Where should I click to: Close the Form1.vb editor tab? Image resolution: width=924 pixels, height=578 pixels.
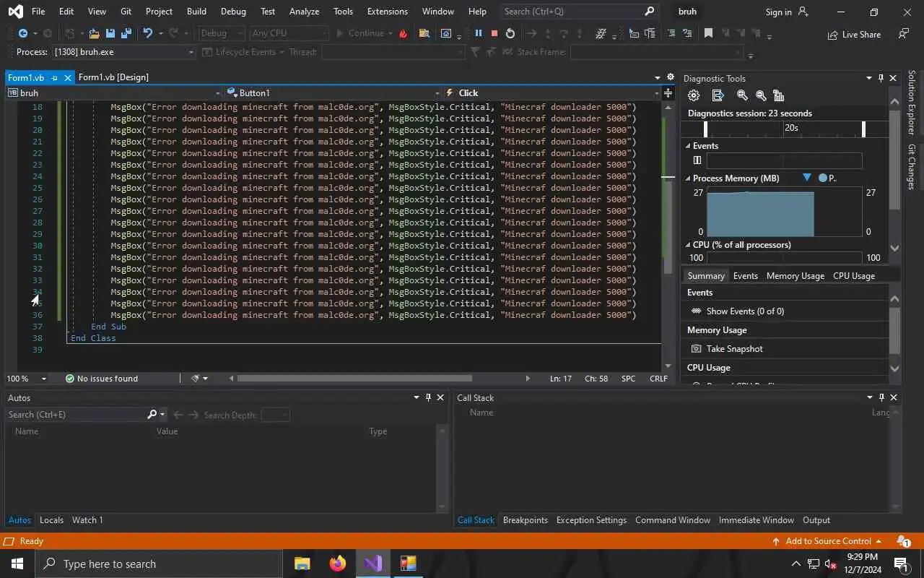point(68,77)
